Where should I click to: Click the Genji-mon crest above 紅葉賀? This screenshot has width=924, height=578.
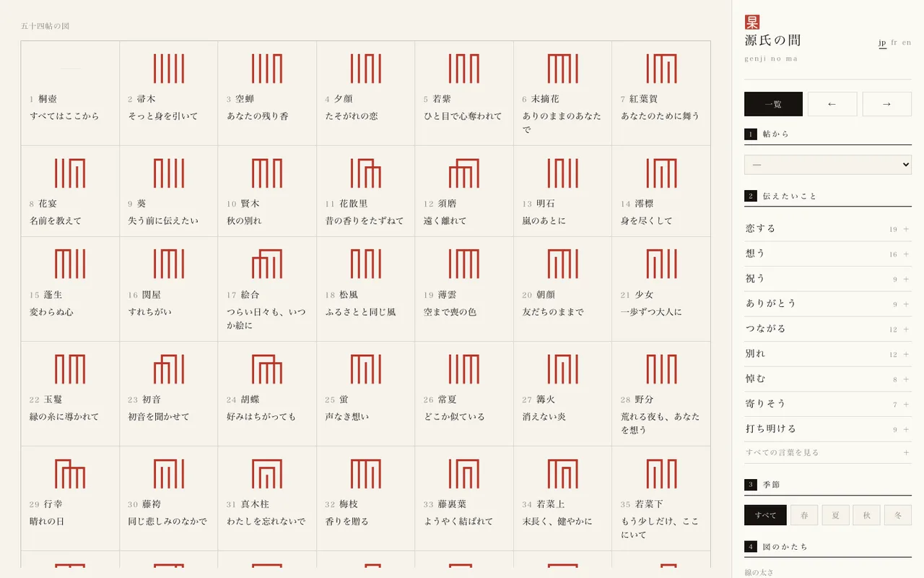point(661,69)
